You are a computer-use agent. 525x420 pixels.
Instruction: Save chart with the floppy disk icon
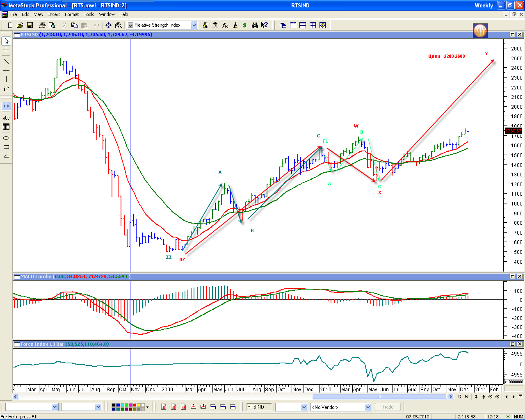pos(30,25)
